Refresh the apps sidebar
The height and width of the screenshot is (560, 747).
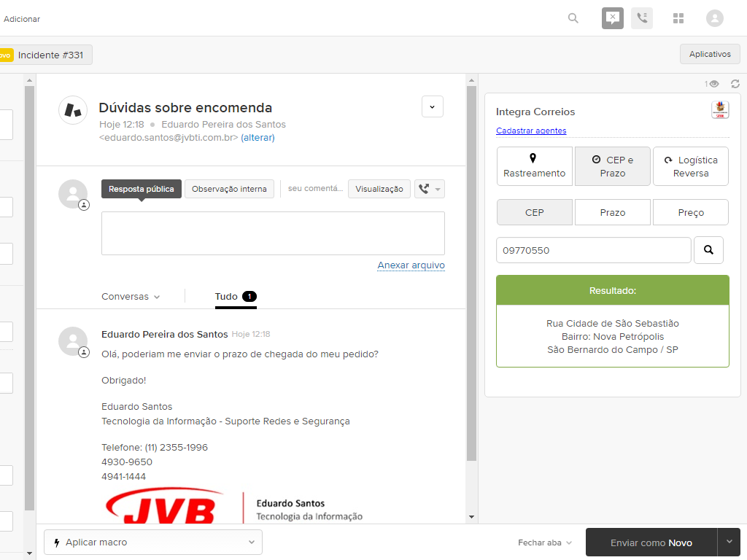pyautogui.click(x=735, y=84)
